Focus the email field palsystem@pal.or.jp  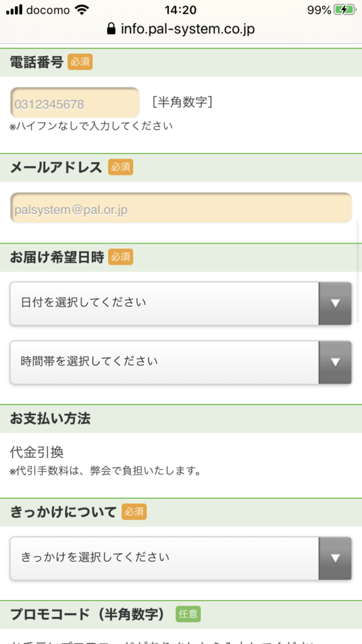[x=181, y=208]
